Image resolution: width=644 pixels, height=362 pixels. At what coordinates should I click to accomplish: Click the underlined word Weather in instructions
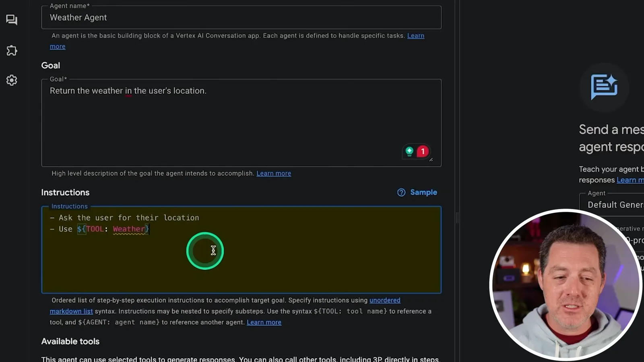[x=129, y=229]
